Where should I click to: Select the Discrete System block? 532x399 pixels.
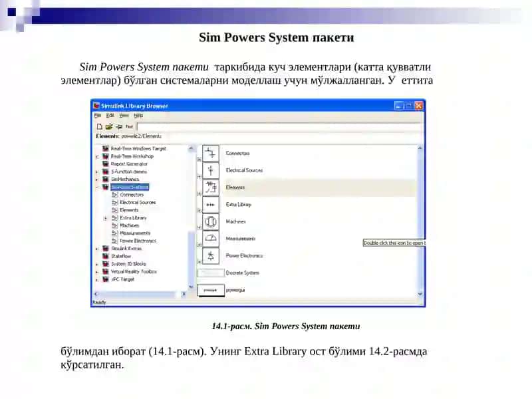click(211, 273)
